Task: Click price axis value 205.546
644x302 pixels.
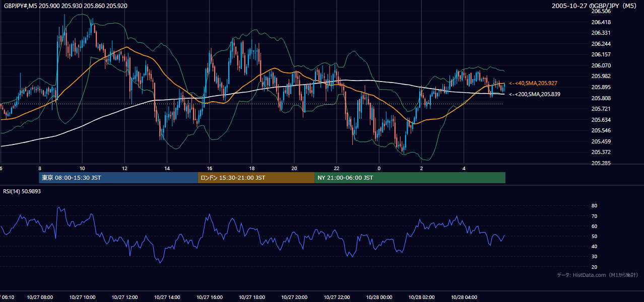Action: pos(601,130)
